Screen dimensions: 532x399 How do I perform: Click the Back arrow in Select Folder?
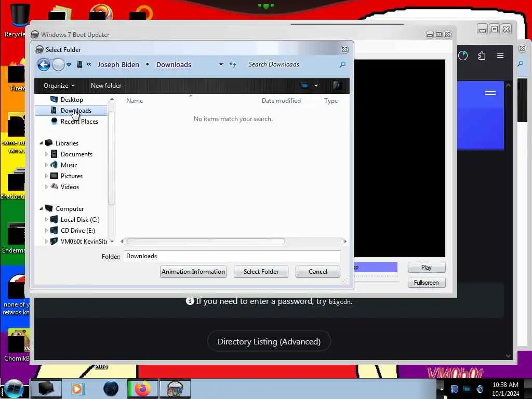click(x=44, y=64)
